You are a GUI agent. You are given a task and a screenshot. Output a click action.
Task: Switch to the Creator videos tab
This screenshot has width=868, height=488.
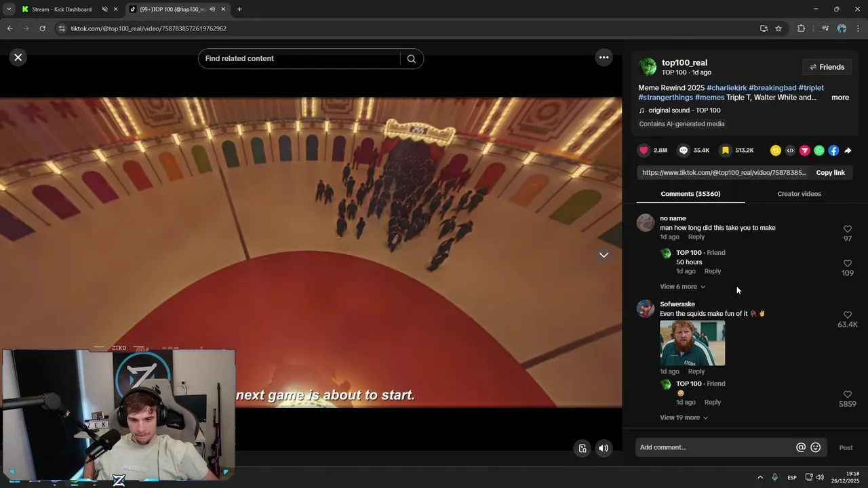point(799,194)
